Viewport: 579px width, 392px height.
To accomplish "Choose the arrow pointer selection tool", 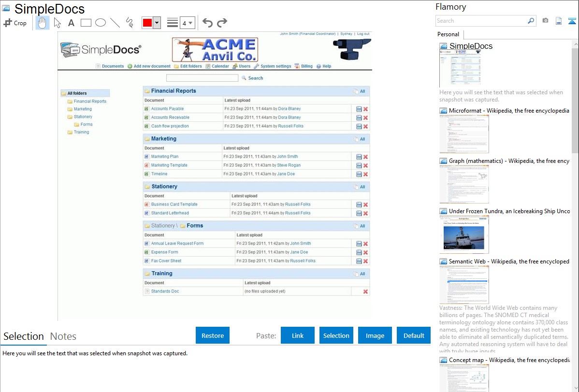I will [x=57, y=23].
